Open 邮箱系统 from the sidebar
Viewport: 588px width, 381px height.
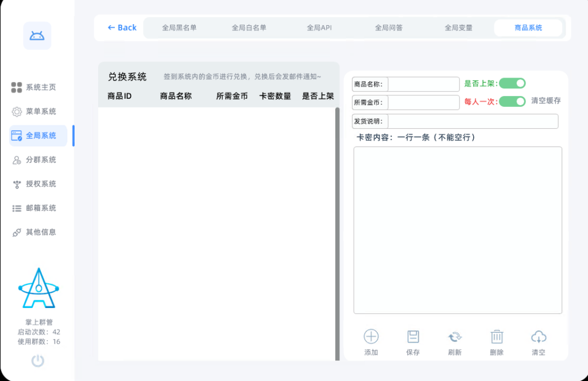point(37,208)
